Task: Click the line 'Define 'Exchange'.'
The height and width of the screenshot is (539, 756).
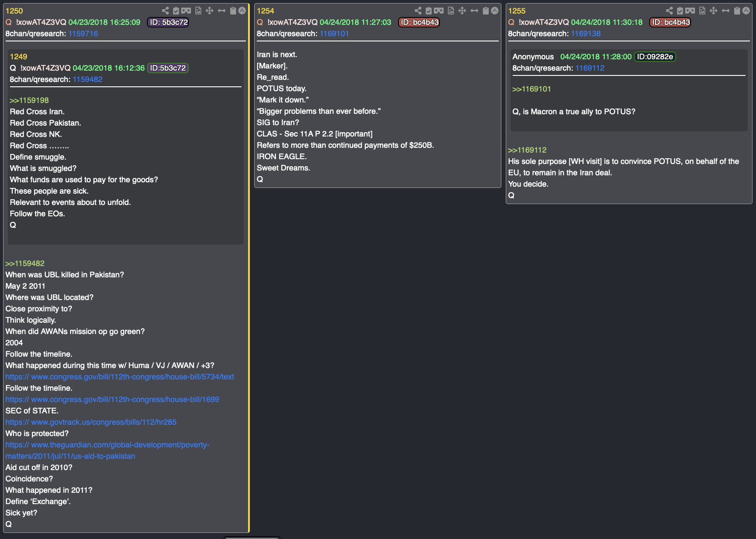Action: point(38,501)
